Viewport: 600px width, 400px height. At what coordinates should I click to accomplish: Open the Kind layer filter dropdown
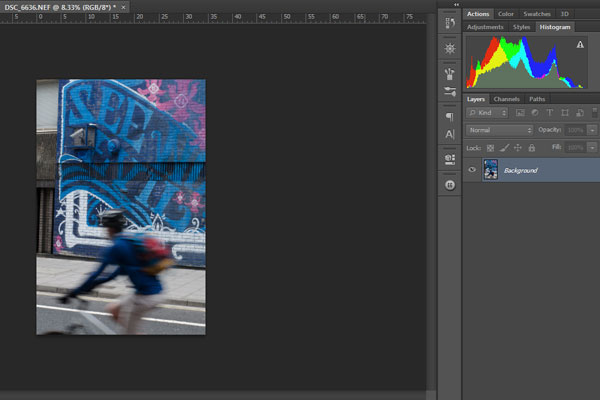[x=488, y=113]
